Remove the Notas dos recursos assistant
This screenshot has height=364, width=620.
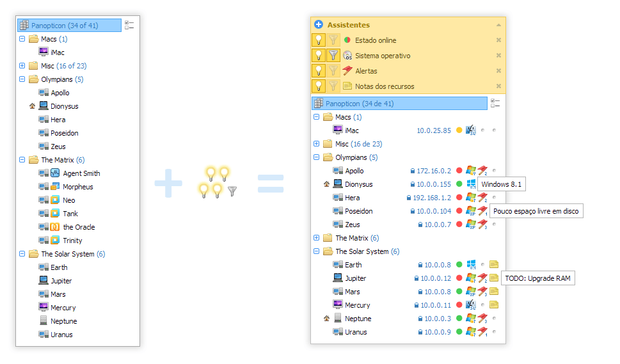point(498,86)
